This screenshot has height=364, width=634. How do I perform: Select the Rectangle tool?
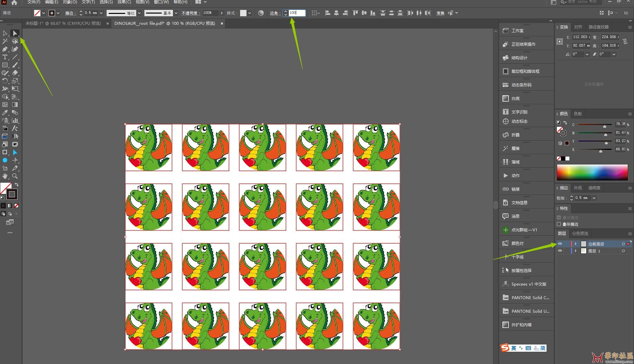click(x=5, y=65)
